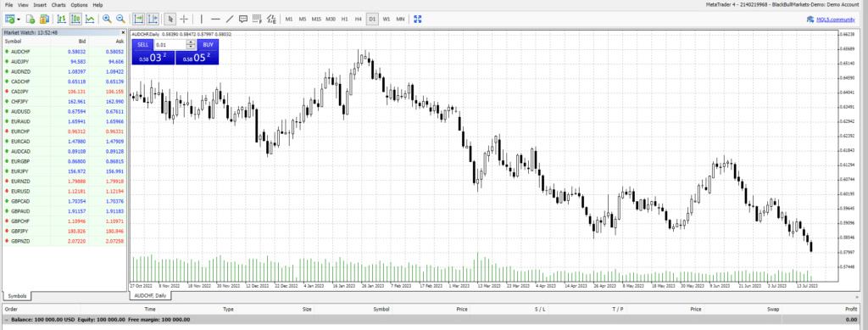This screenshot has width=868, height=330.
Task: Click the Profit column header
Action: (x=851, y=309)
